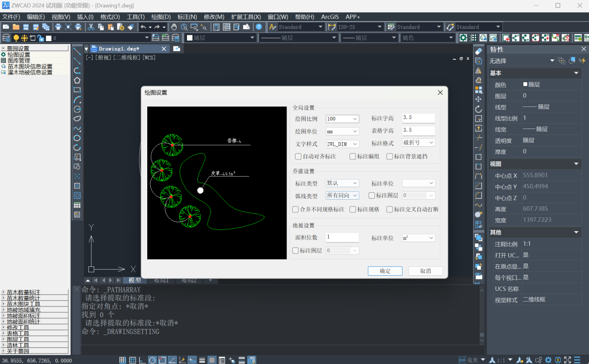Select the Line tool in draw toolbar
Viewport: 589px width, 364px height.
point(77,51)
